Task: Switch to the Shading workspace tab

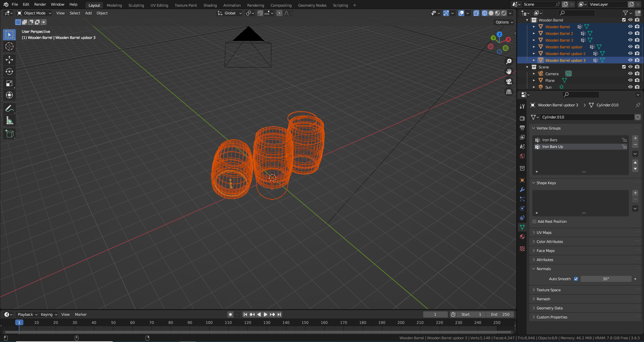Action: pos(210,5)
